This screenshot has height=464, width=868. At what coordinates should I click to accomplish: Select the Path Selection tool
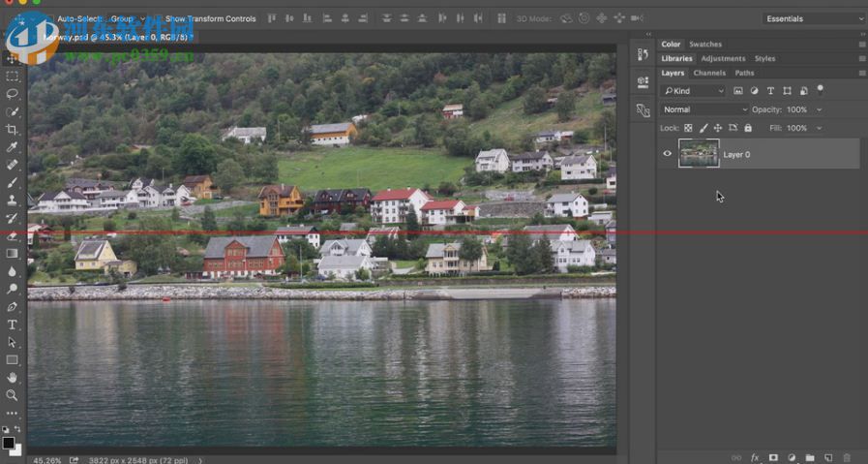(x=12, y=342)
